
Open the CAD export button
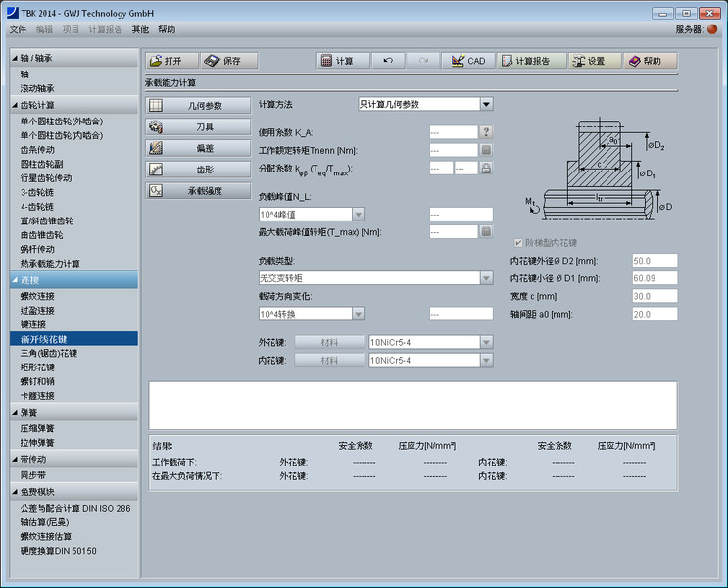tap(467, 61)
